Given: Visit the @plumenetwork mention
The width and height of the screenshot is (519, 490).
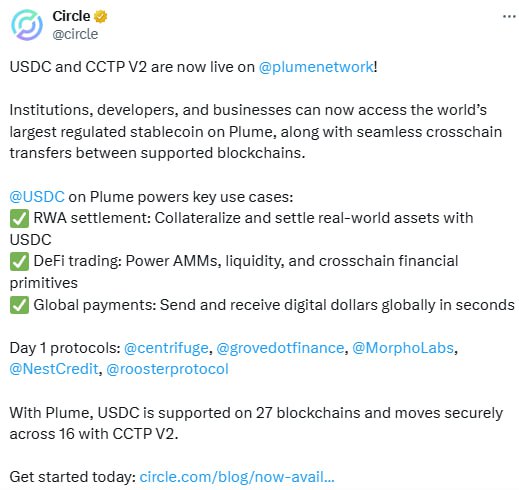Looking at the screenshot, I should [x=316, y=67].
